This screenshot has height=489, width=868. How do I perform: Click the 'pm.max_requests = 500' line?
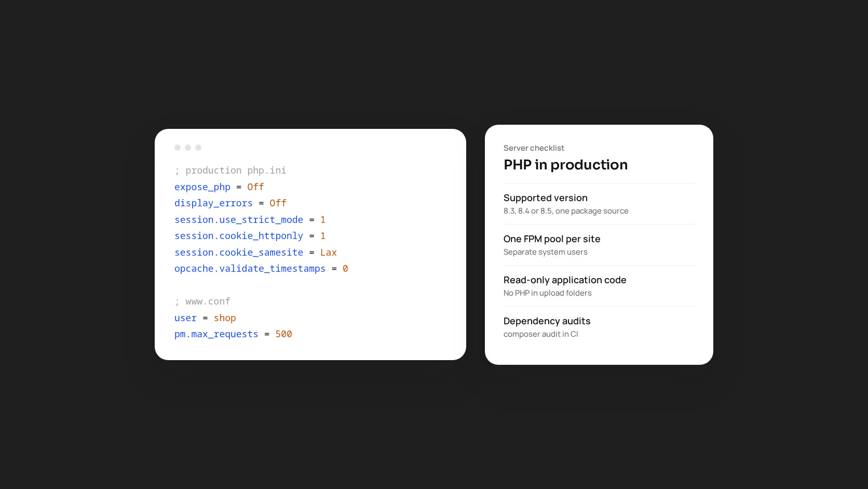click(233, 334)
